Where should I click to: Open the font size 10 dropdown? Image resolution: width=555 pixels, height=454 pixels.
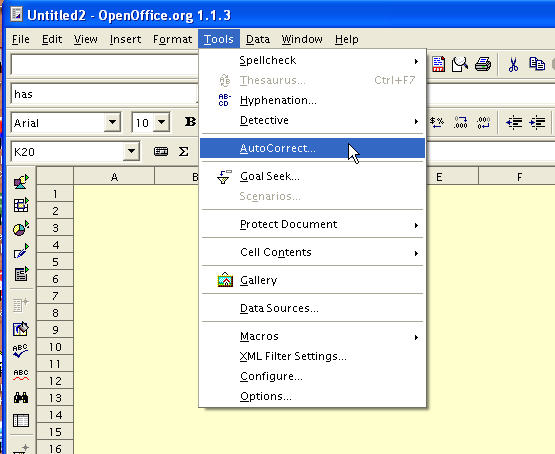tap(161, 122)
